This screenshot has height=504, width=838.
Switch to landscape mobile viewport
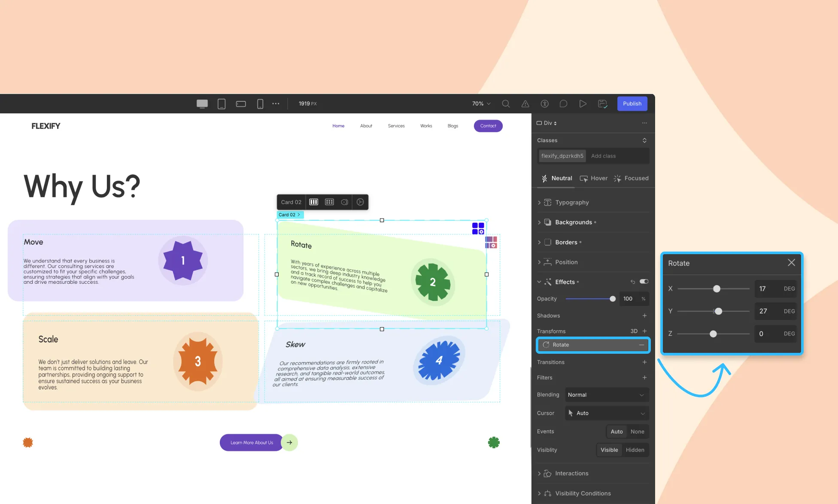pos(241,104)
